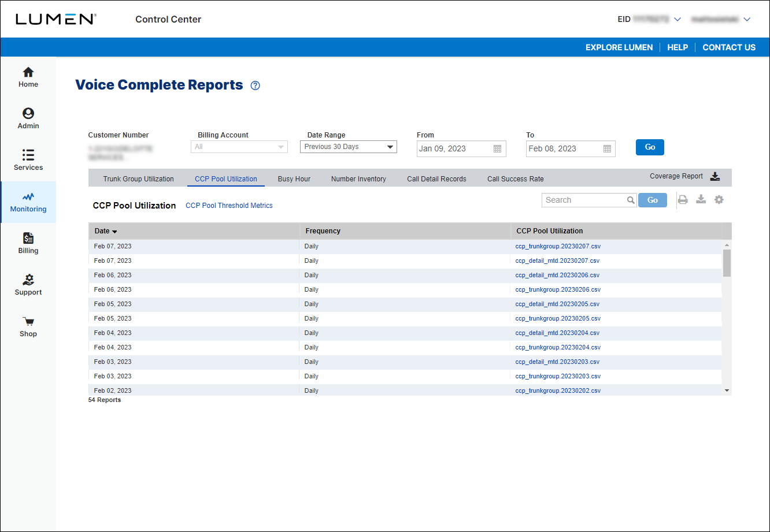Click Contact Us link
Image resolution: width=770 pixels, height=532 pixels.
click(x=729, y=47)
